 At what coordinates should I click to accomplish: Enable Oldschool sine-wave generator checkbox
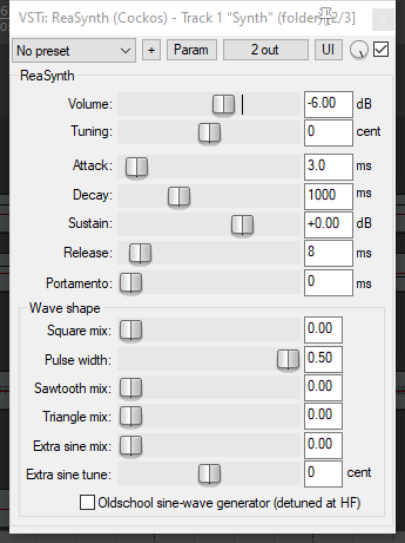(87, 502)
